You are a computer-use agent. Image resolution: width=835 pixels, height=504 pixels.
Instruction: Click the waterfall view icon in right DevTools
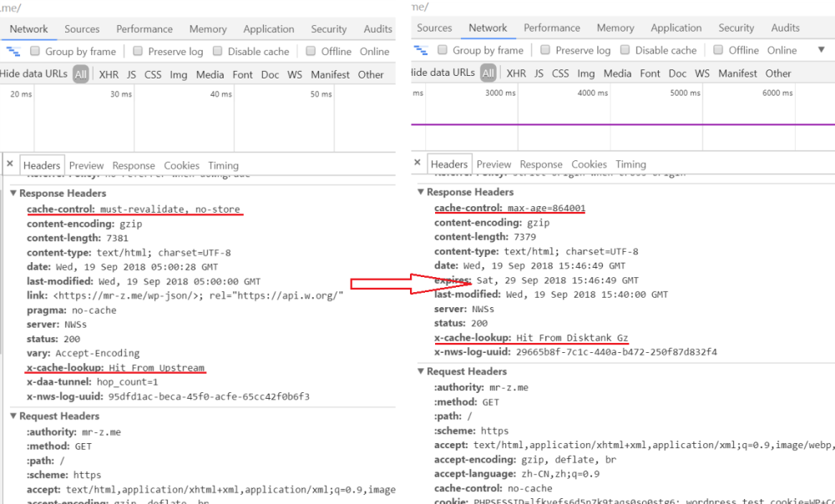click(x=421, y=51)
